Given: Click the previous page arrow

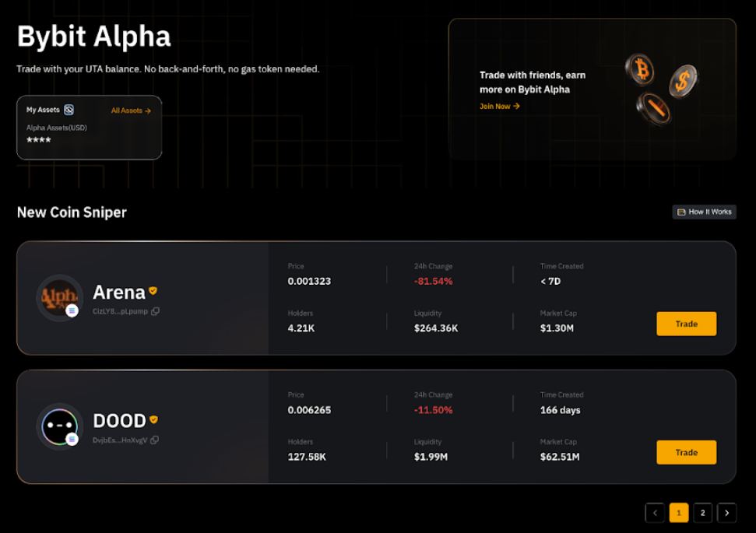Looking at the screenshot, I should tap(655, 513).
